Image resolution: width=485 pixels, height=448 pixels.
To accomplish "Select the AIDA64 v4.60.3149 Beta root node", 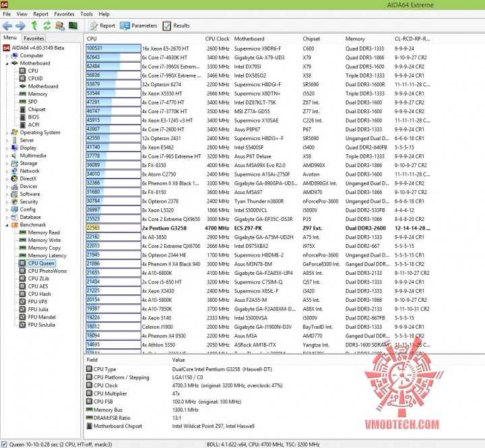I will [x=38, y=48].
